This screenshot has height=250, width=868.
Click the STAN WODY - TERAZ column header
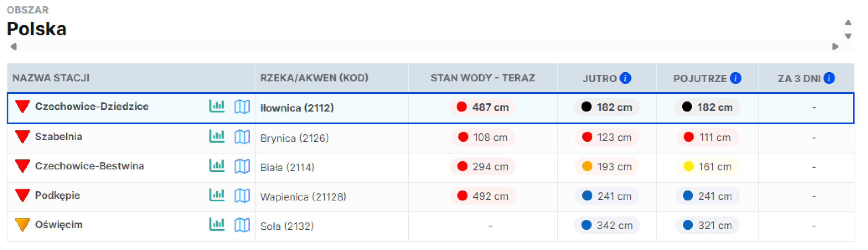(x=482, y=78)
